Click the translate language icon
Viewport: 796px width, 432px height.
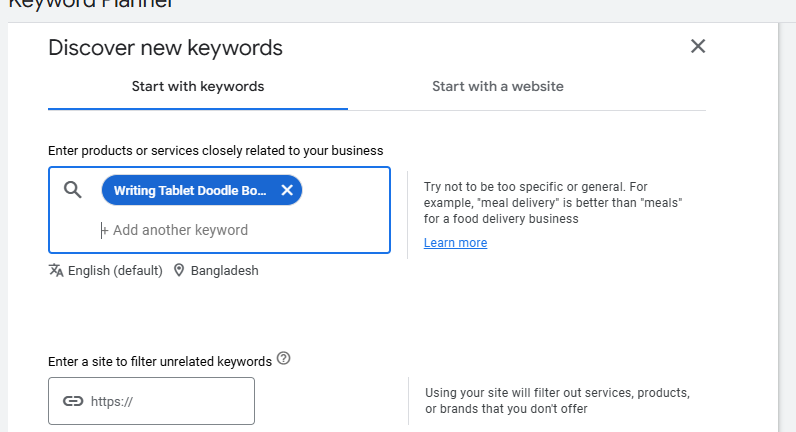(x=56, y=270)
